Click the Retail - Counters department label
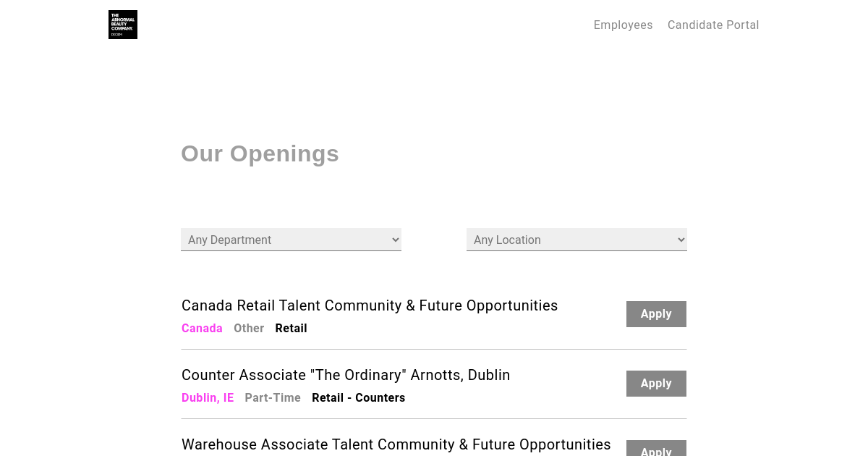 [x=358, y=398]
